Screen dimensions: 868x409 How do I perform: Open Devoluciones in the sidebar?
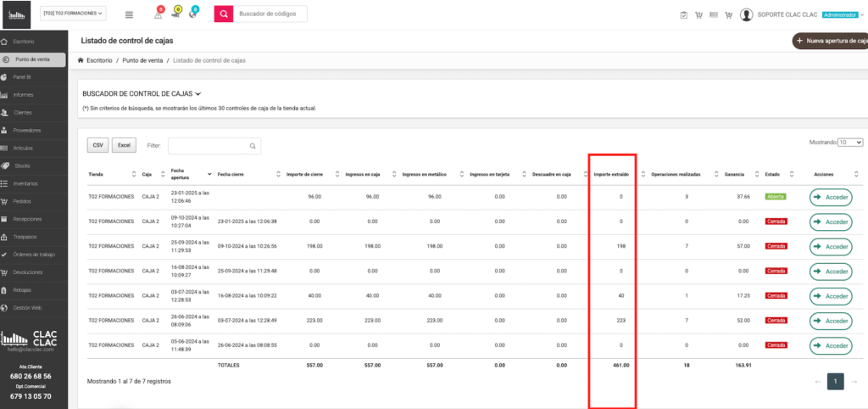[33, 272]
